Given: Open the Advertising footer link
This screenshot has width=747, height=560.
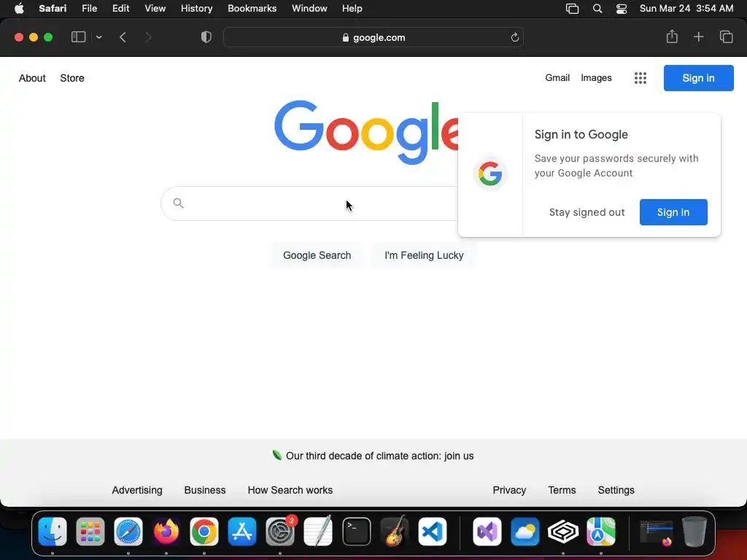Looking at the screenshot, I should click(137, 490).
